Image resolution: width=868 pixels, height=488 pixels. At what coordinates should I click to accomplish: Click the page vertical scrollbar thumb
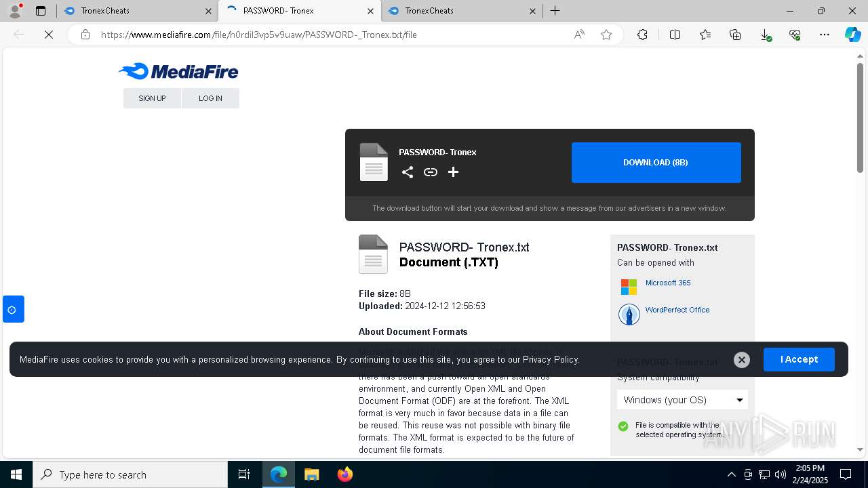[860, 117]
